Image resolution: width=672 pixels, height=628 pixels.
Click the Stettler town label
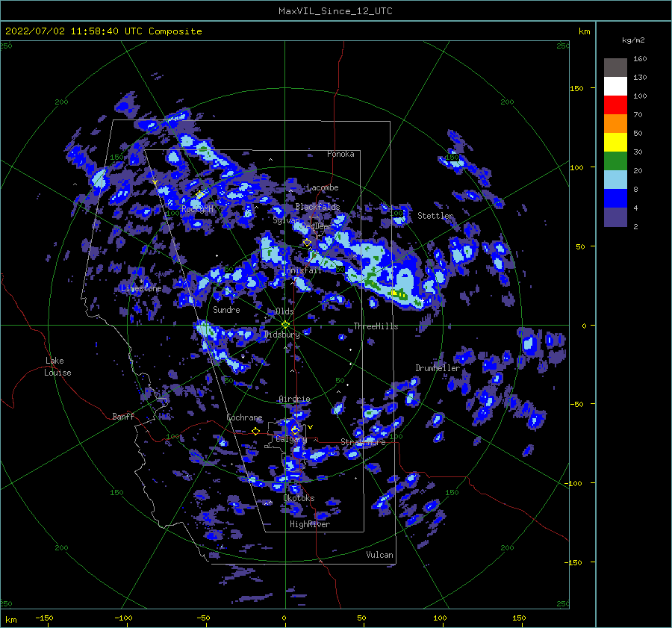click(435, 216)
